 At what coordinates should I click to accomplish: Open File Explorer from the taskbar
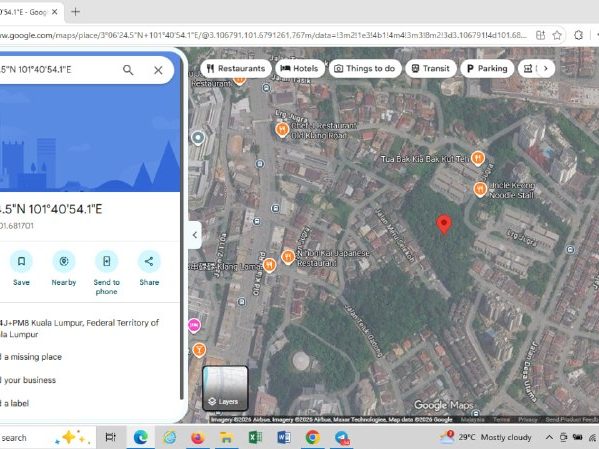[x=226, y=437]
